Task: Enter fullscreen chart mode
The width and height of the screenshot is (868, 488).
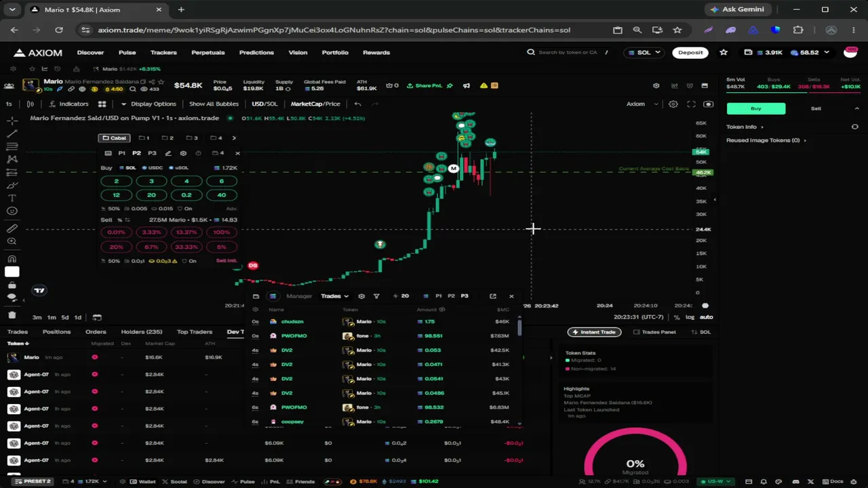Action: 691,104
